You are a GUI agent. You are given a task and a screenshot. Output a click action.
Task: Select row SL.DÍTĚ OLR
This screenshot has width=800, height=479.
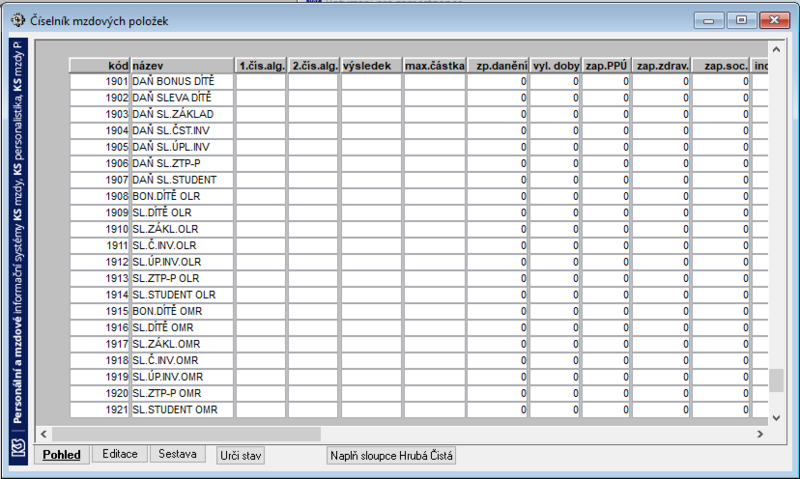click(418, 213)
